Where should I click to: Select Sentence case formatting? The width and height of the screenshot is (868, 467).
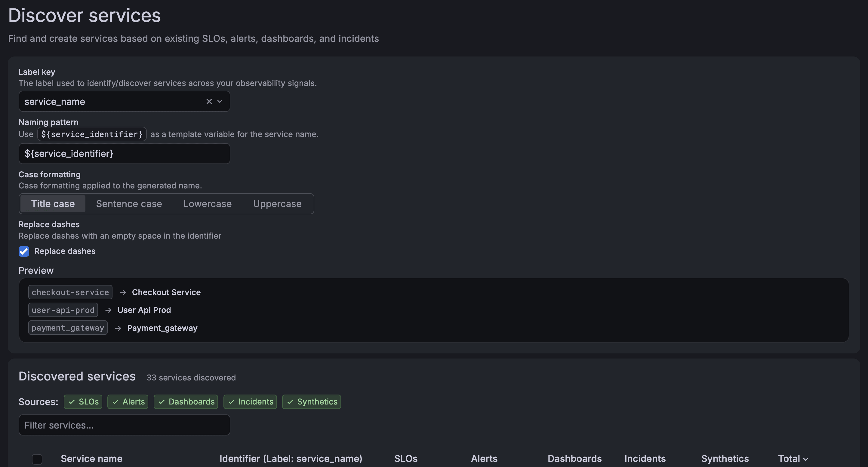(129, 204)
